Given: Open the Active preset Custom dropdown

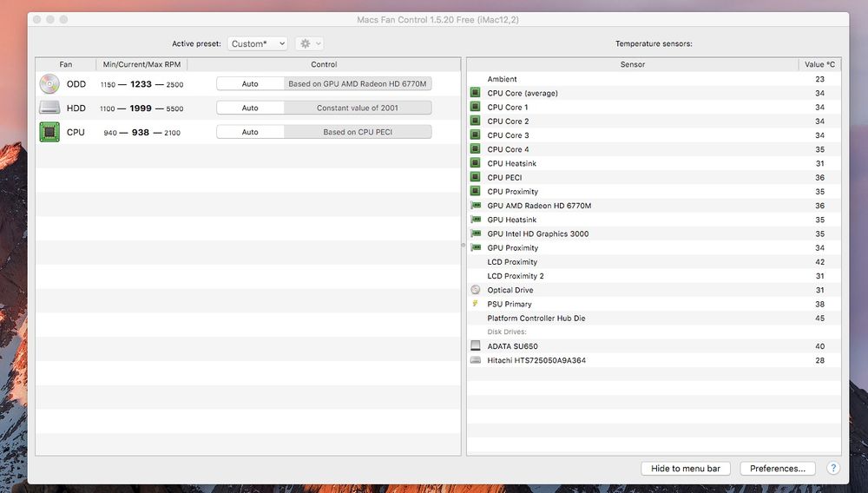Looking at the screenshot, I should point(258,43).
